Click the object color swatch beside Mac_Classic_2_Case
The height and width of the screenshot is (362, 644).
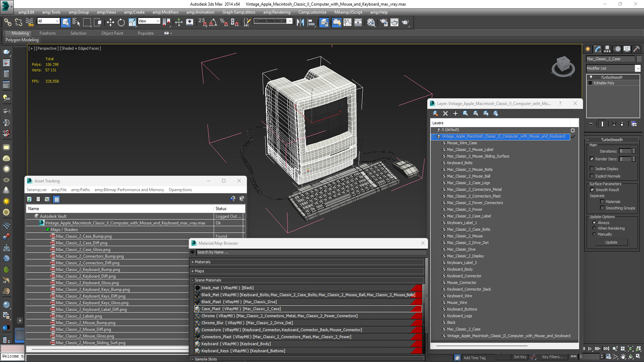click(639, 59)
